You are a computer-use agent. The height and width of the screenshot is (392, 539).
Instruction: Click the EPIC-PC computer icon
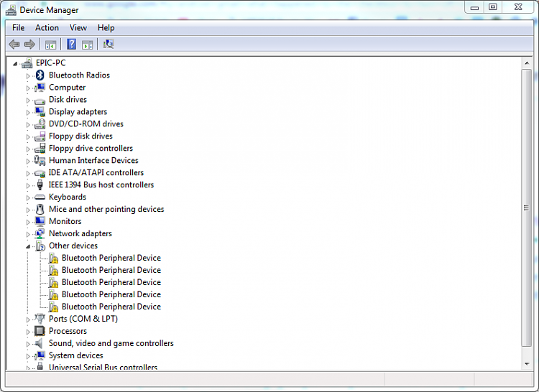(27, 62)
